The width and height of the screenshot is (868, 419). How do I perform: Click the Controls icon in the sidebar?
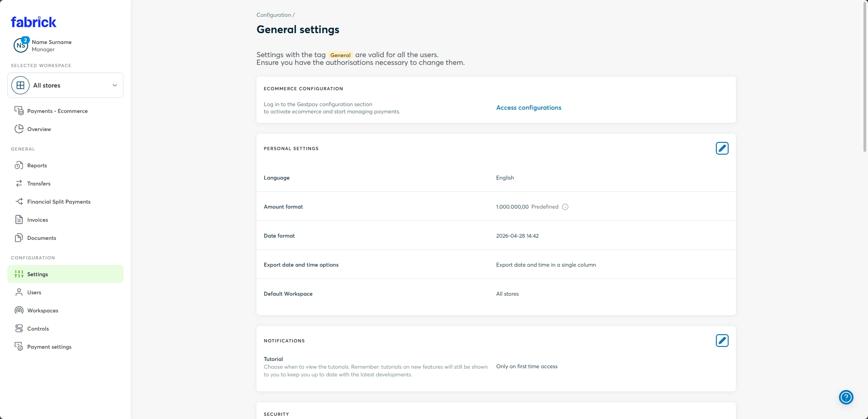coord(19,328)
